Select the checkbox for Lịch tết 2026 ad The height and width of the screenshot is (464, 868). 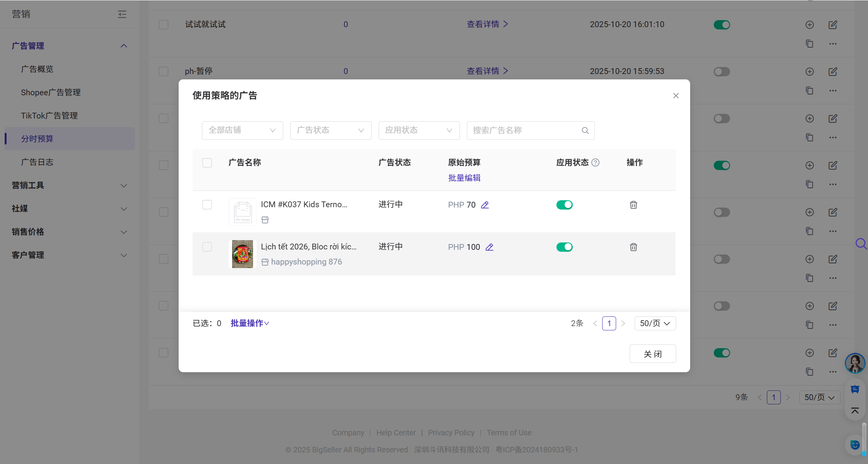tap(207, 247)
